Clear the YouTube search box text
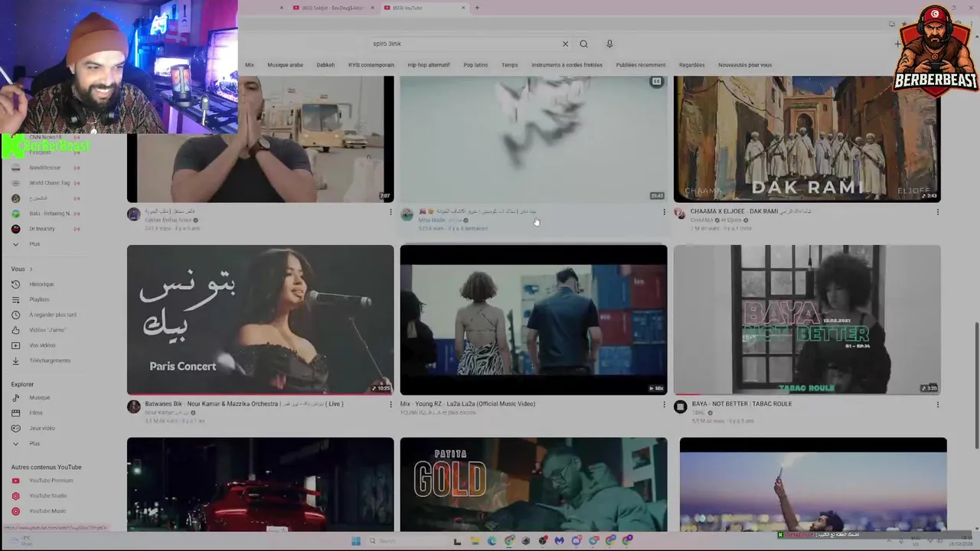 click(565, 44)
